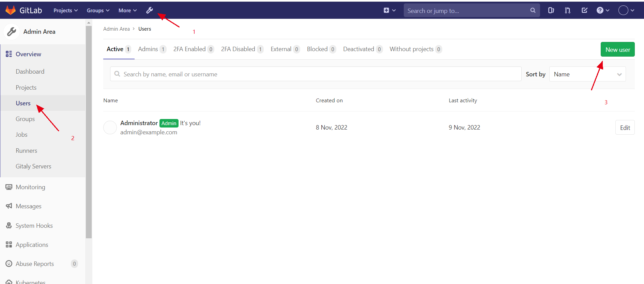The width and height of the screenshot is (644, 284).
Task: Click the Overview grid icon
Action: click(9, 54)
